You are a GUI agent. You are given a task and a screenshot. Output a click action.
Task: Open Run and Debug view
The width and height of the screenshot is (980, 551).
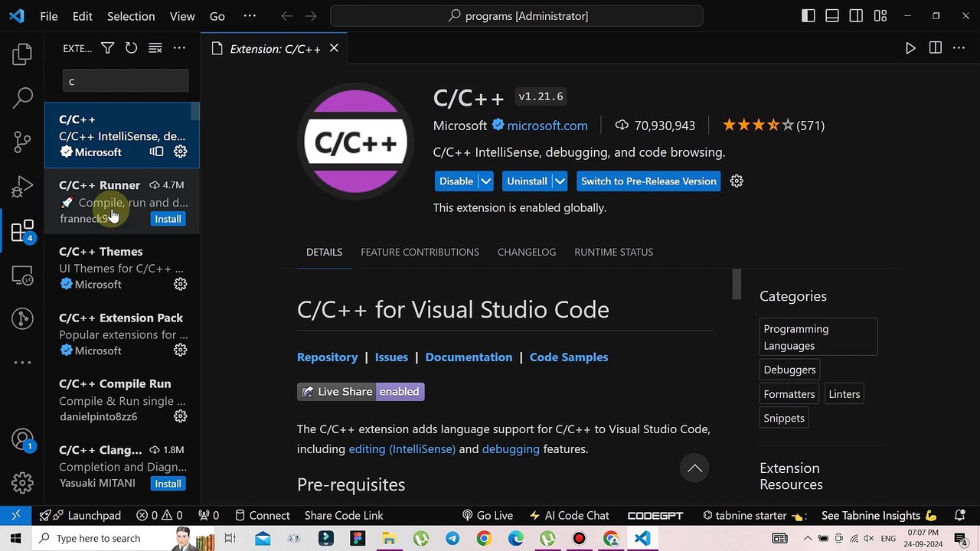pyautogui.click(x=22, y=186)
